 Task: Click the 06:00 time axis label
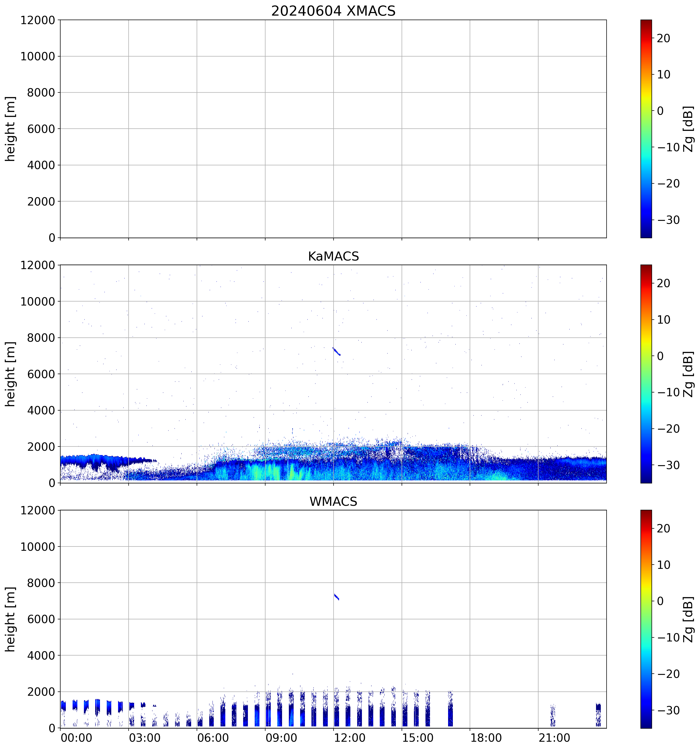(213, 738)
